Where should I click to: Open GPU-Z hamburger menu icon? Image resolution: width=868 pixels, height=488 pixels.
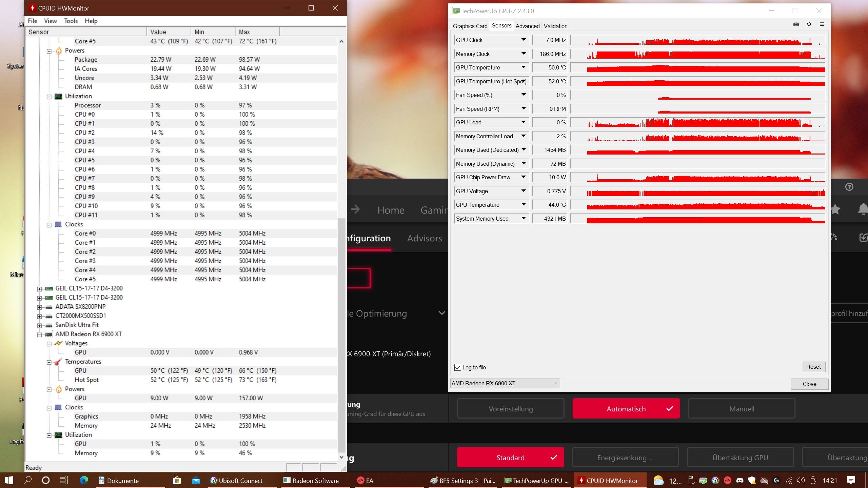pos(822,24)
